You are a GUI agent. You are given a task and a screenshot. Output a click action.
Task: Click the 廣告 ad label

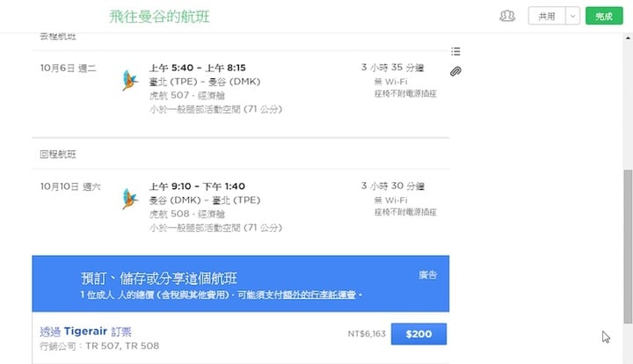pyautogui.click(x=428, y=275)
